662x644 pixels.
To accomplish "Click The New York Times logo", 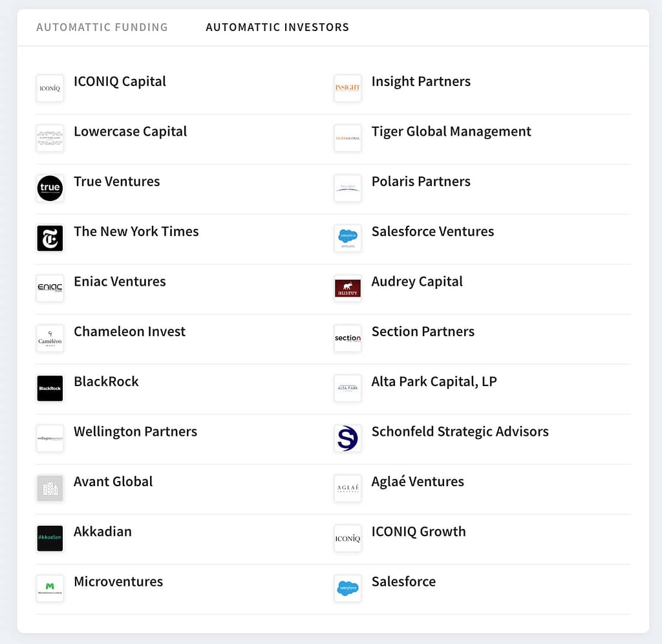I will 50,238.
